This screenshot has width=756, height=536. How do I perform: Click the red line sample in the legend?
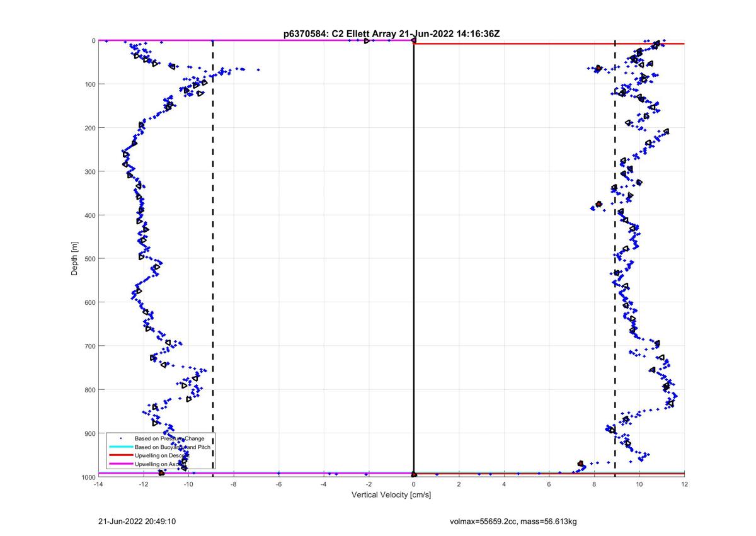click(x=120, y=455)
